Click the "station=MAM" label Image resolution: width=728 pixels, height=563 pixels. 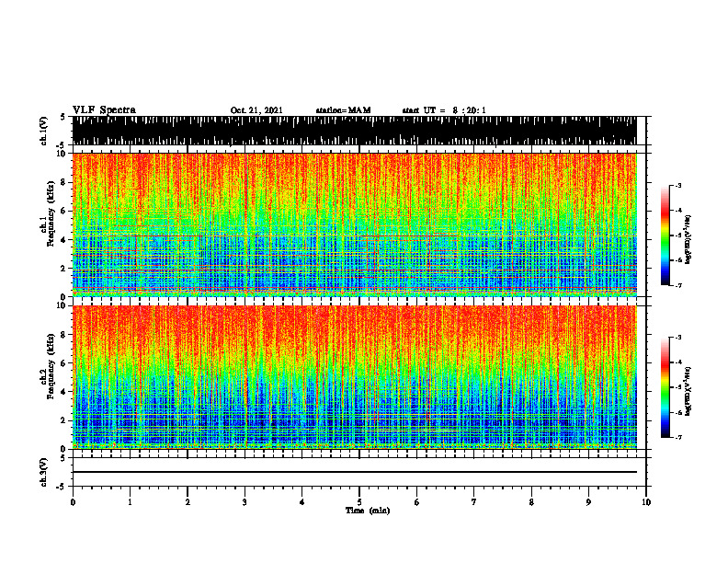[343, 110]
